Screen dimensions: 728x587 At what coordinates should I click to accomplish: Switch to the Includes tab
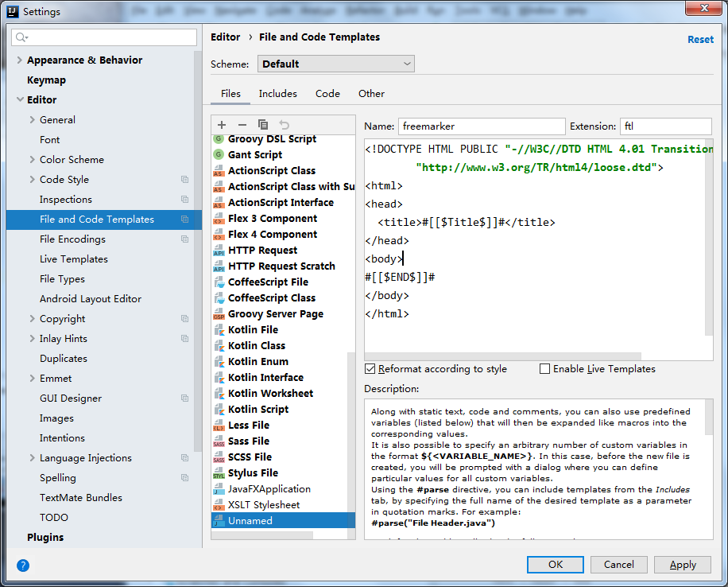[x=277, y=93]
